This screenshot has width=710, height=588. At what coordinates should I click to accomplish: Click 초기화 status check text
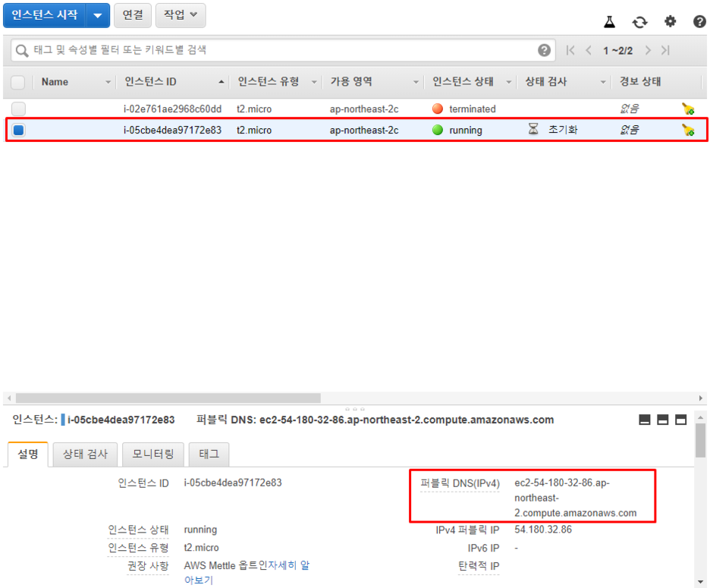(x=563, y=130)
